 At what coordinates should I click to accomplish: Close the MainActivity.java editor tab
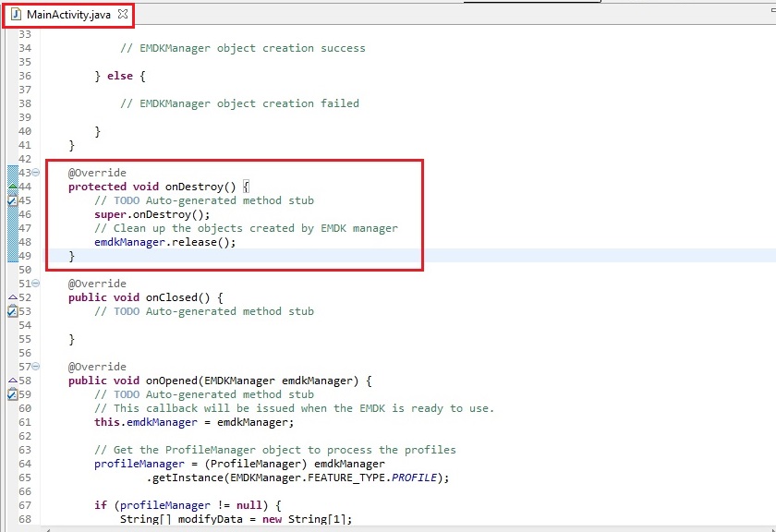coord(123,15)
